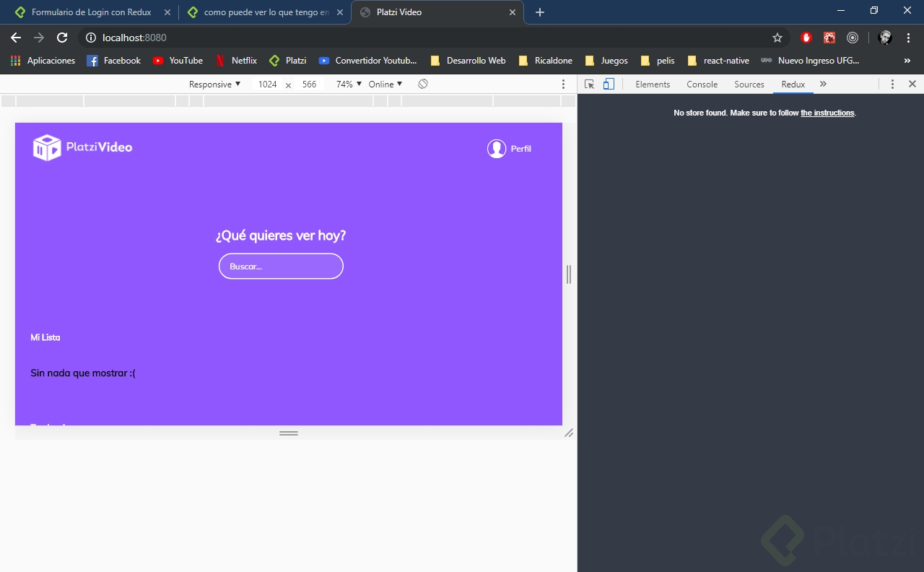Screen dimensions: 924x572
Task: Open the Responsive device dropdown
Action: (214, 84)
